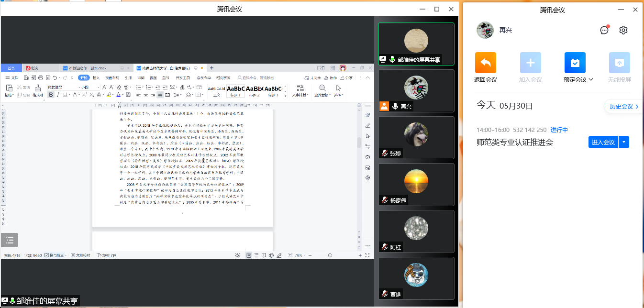Click the 再兴 profile avatar in panel
Screen dimensions: 644x308
(485, 30)
